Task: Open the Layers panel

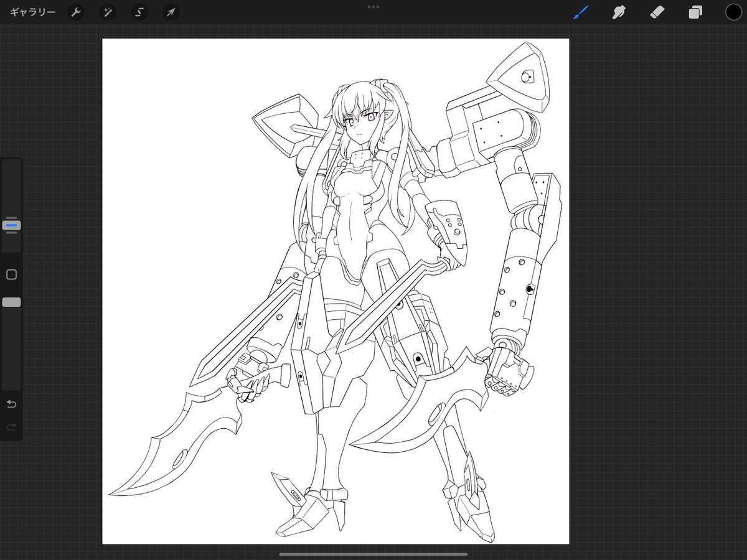Action: pos(695,12)
